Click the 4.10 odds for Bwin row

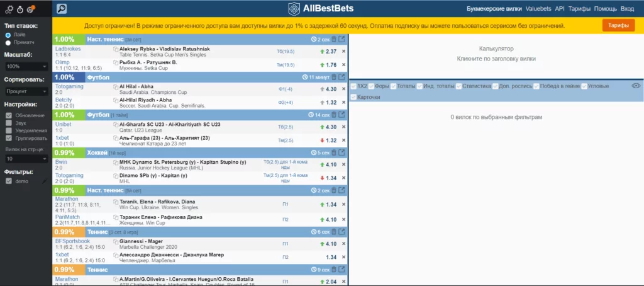[331, 164]
